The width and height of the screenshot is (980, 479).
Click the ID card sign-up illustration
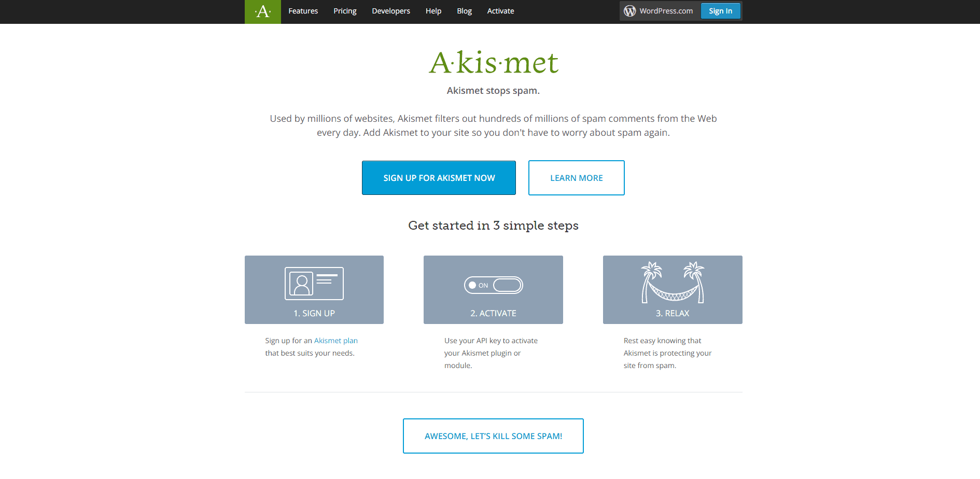[x=314, y=283]
